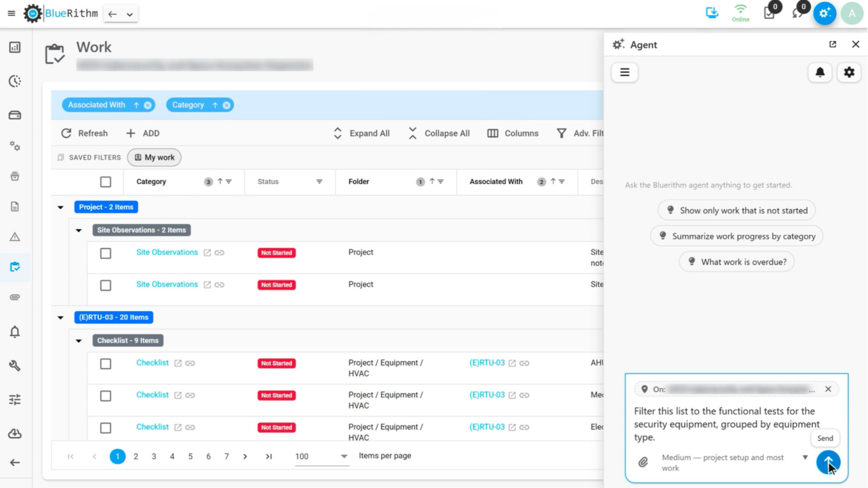The width and height of the screenshot is (868, 488).
Task: Open the warning triangle issues icon in sidebar
Action: [15, 237]
